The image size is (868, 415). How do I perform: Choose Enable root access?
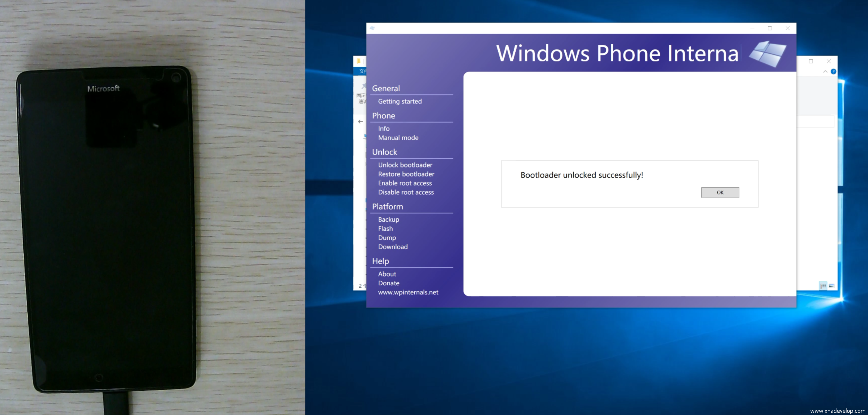tap(404, 183)
